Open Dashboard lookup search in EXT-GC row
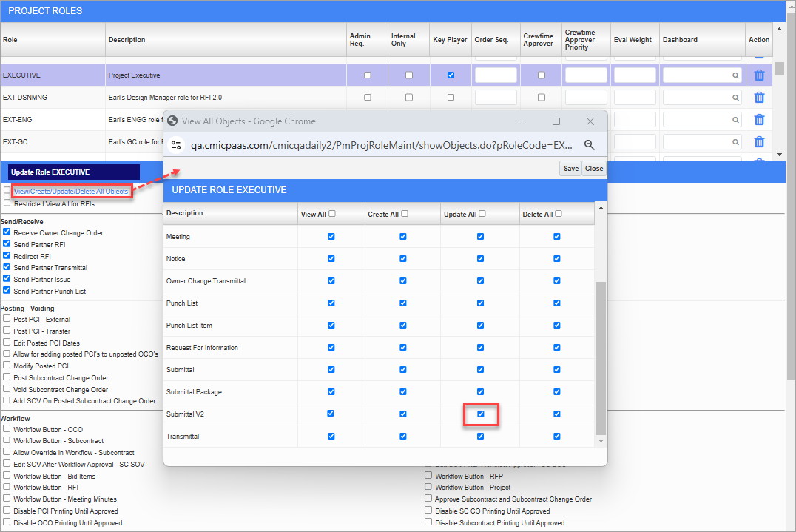The image size is (796, 532). tap(735, 142)
